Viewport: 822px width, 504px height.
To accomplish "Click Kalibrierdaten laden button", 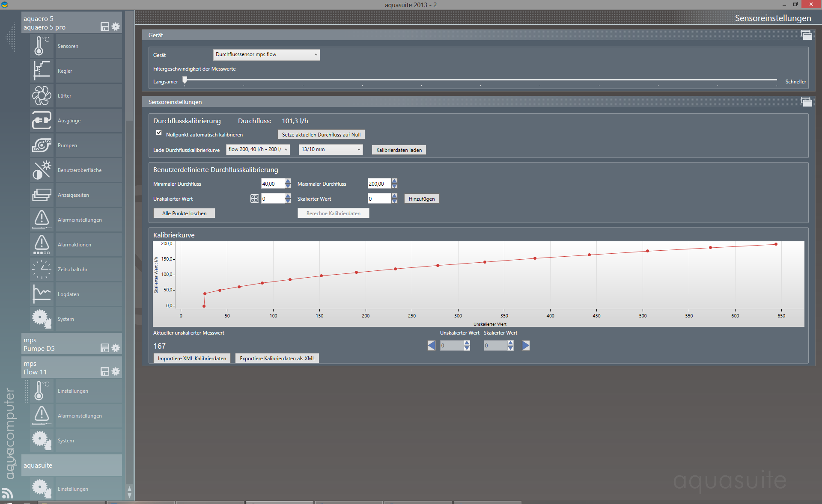I will click(399, 150).
